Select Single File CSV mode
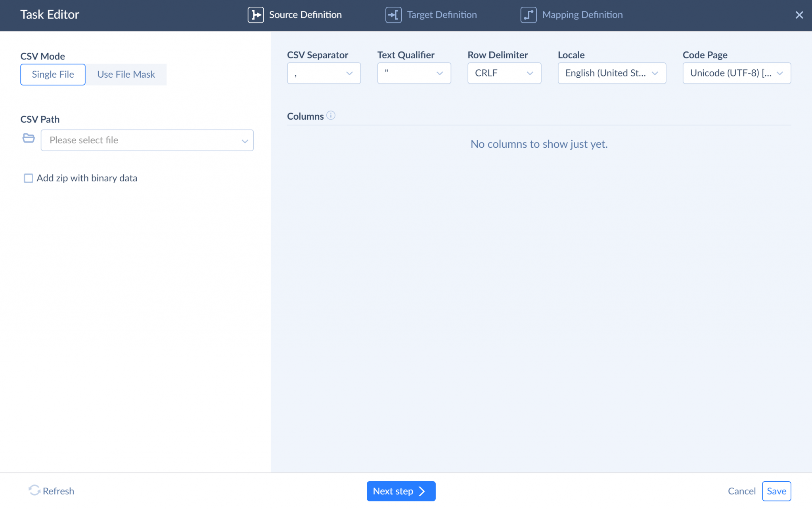The image size is (812, 509). [x=53, y=74]
